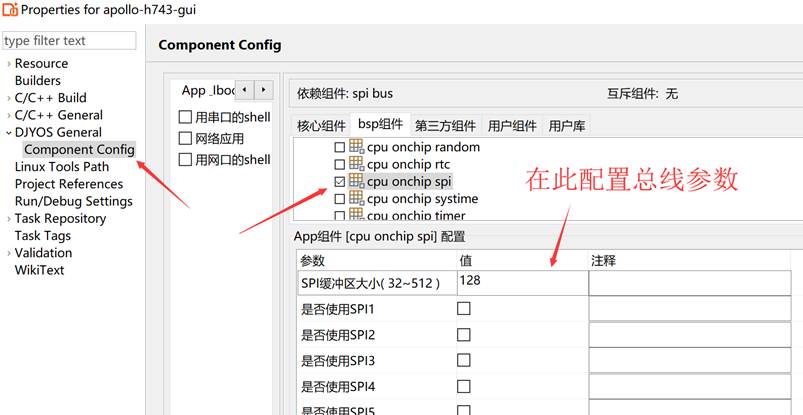The image size is (803, 415).
Task: Click the Properties window title icon
Action: point(10,10)
